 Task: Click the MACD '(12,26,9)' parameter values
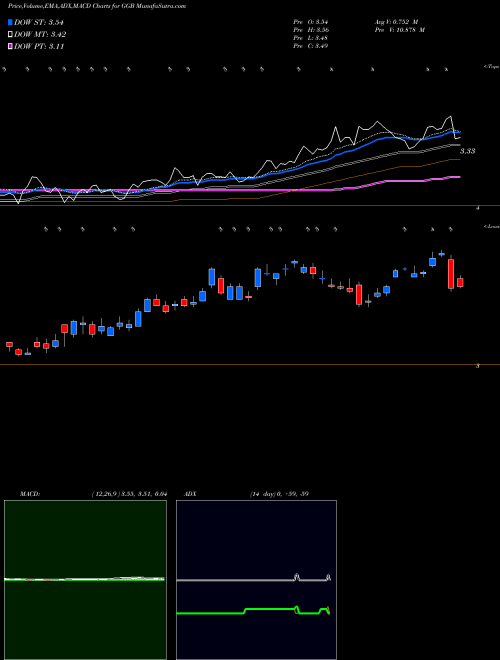(129, 494)
